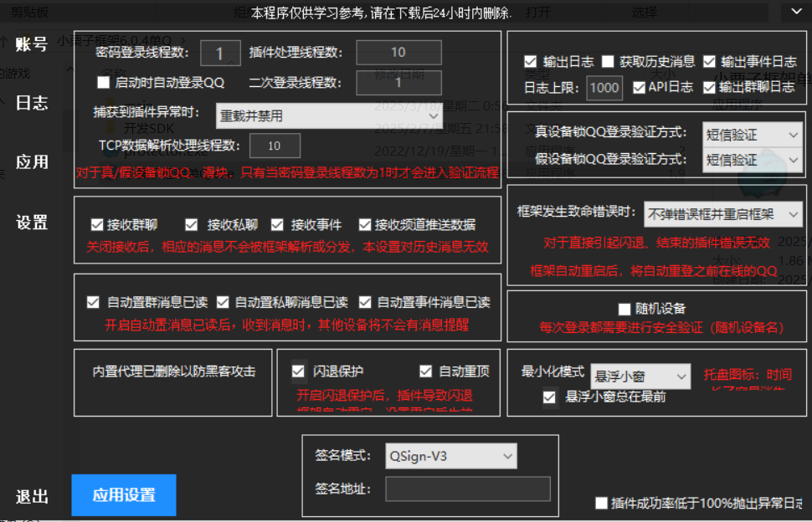
Task: Click 应用设置 to apply settings
Action: point(123,495)
